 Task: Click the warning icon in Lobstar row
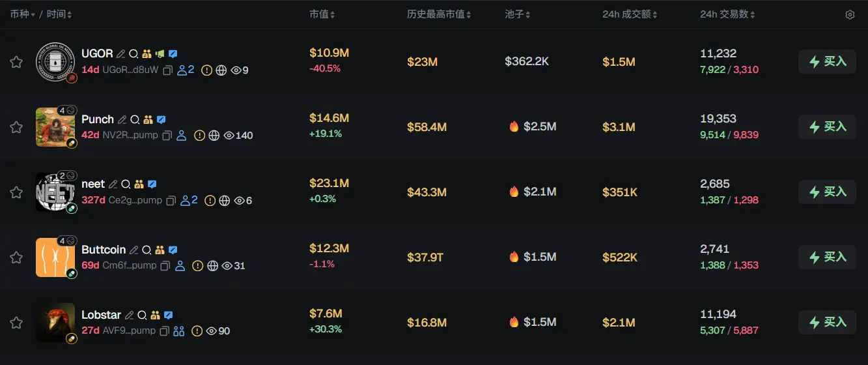pos(197,331)
